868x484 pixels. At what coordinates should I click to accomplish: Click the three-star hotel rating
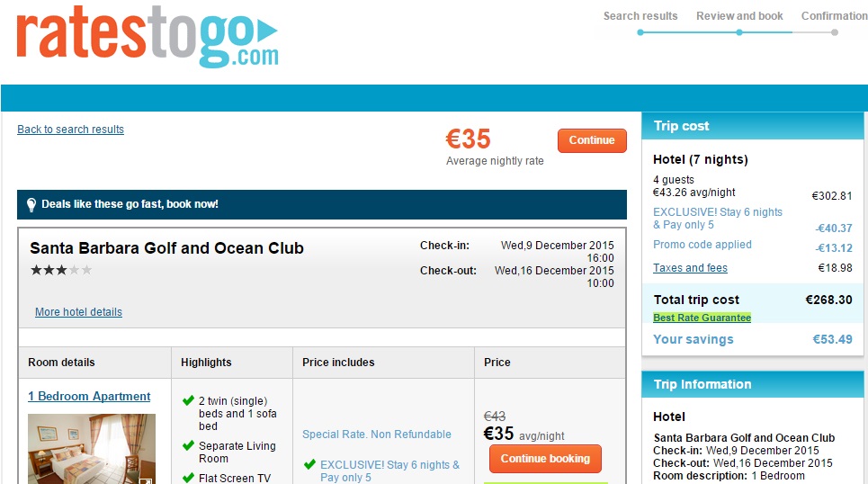click(61, 270)
